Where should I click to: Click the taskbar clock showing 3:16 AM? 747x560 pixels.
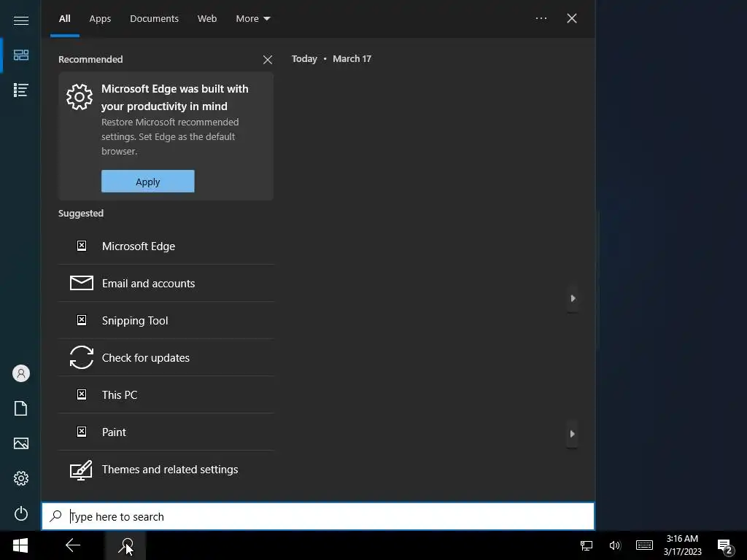tap(682, 545)
